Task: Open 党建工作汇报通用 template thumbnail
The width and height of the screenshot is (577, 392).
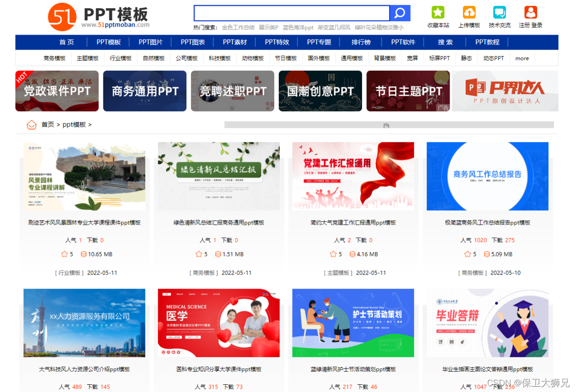Action: [x=353, y=176]
